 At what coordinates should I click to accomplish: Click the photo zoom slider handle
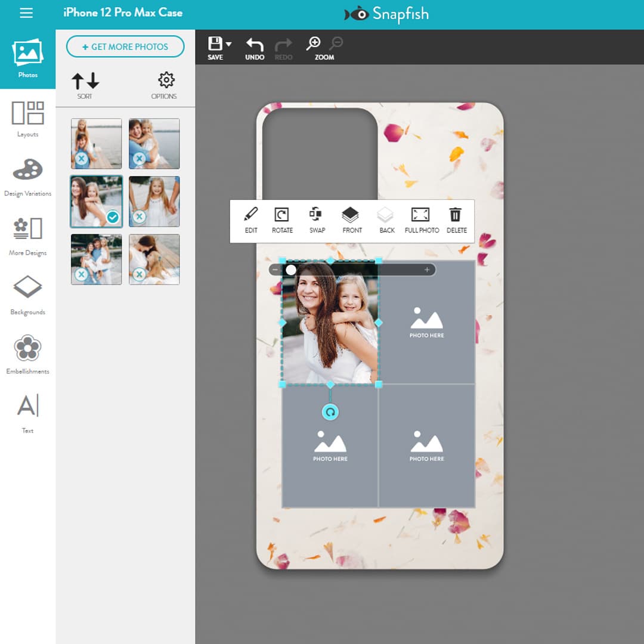click(x=290, y=270)
